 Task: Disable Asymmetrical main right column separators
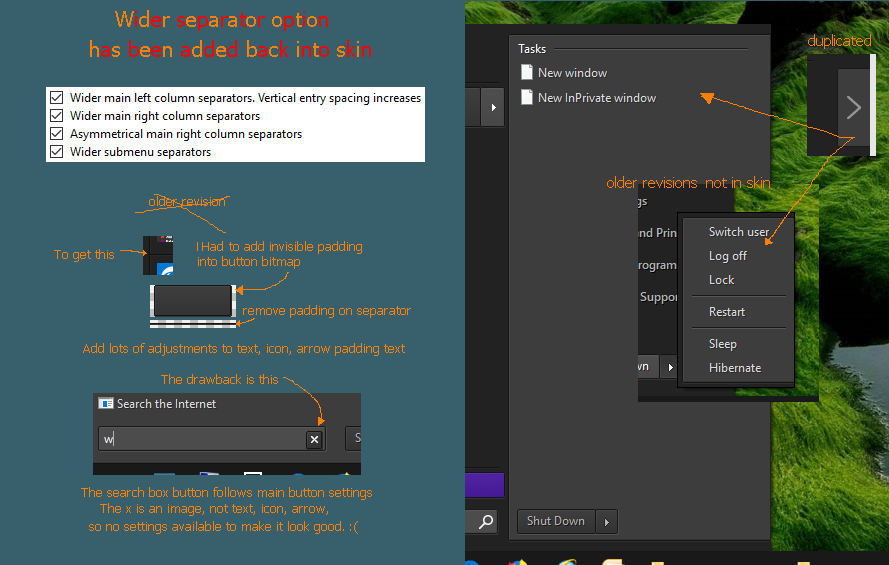click(57, 134)
